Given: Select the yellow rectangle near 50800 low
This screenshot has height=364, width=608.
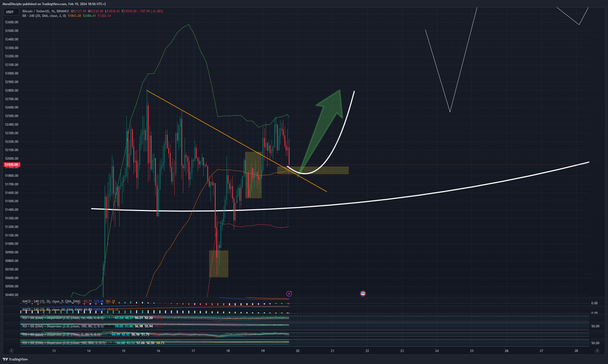Looking at the screenshot, I should [219, 264].
